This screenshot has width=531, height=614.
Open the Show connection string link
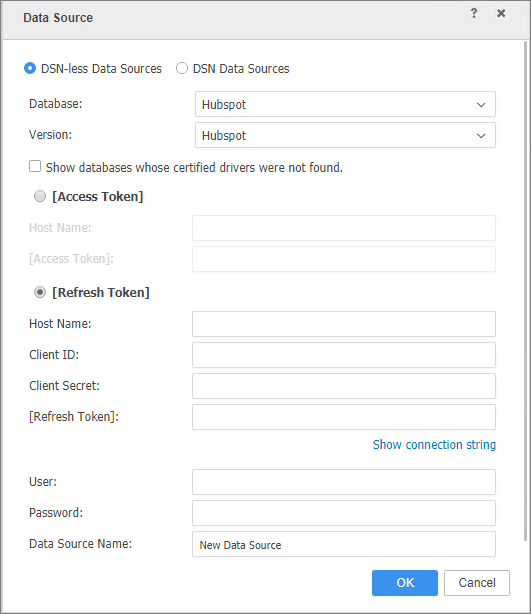[434, 445]
